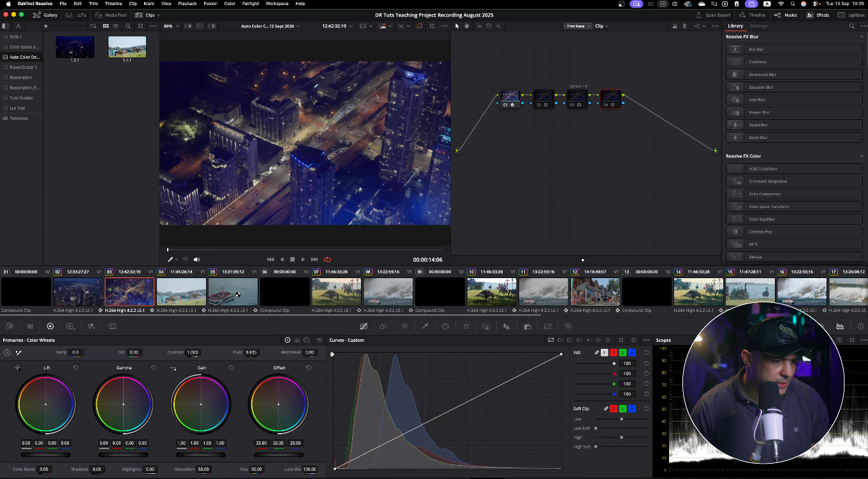The height and width of the screenshot is (479, 868).
Task: Open the Media Pool panel
Action: pos(111,15)
